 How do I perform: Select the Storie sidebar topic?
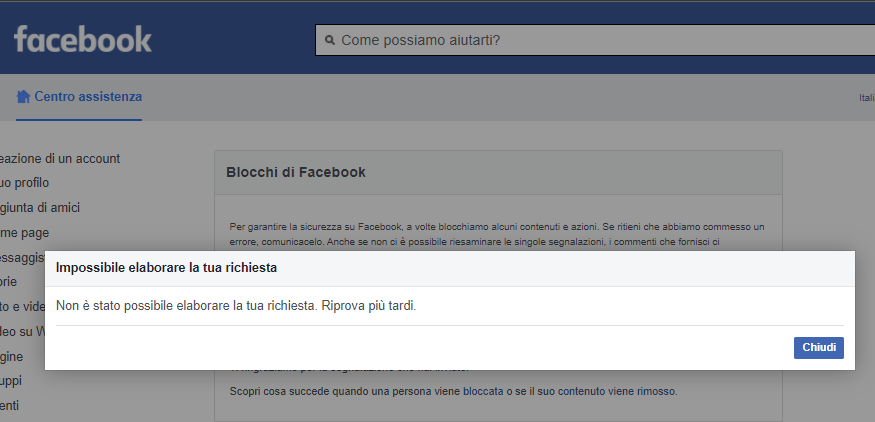pos(9,282)
